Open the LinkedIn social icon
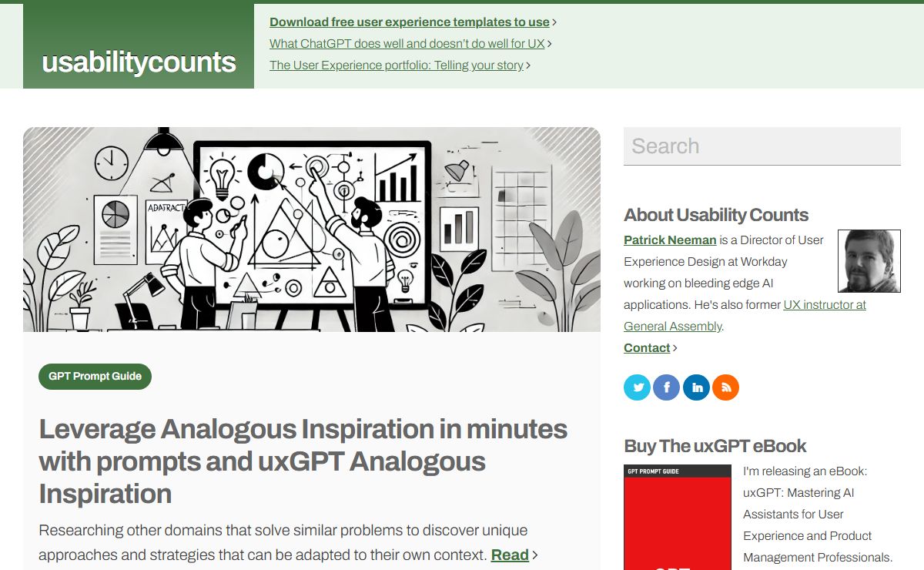The height and width of the screenshot is (570, 924). (696, 387)
